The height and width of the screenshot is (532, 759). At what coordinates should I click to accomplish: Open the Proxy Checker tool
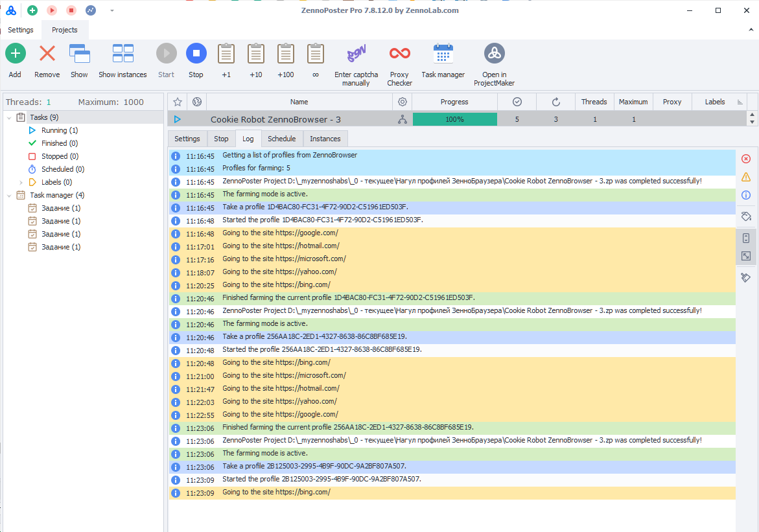[x=399, y=53]
